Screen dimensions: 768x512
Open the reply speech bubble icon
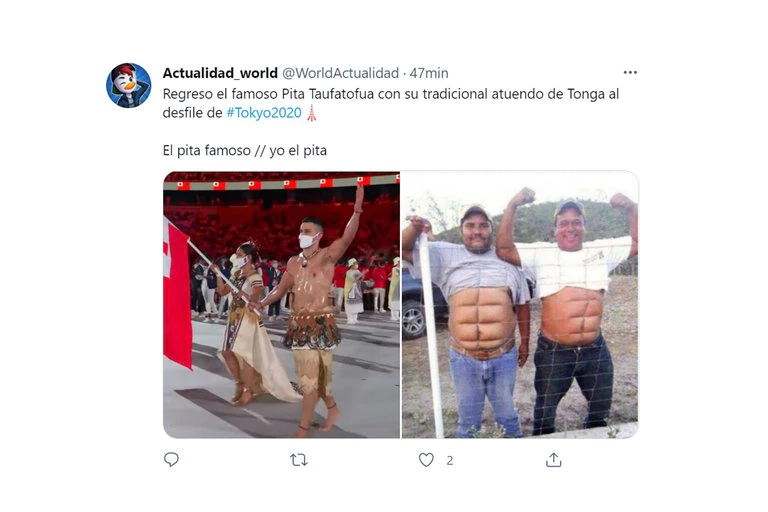[x=171, y=460]
